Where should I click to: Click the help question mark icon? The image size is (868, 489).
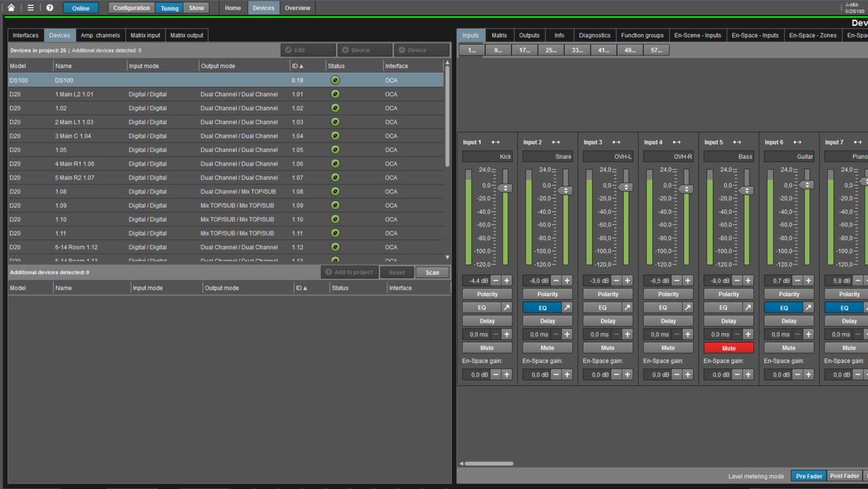click(x=50, y=8)
